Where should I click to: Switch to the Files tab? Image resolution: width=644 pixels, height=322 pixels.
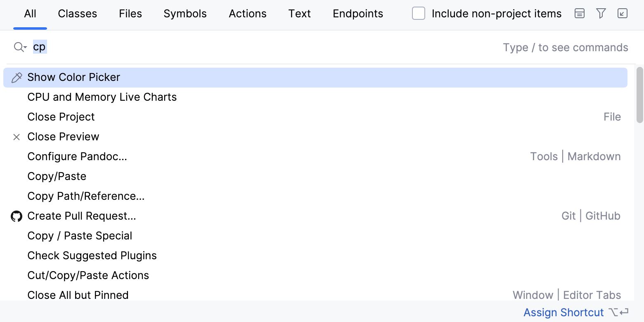tap(130, 13)
